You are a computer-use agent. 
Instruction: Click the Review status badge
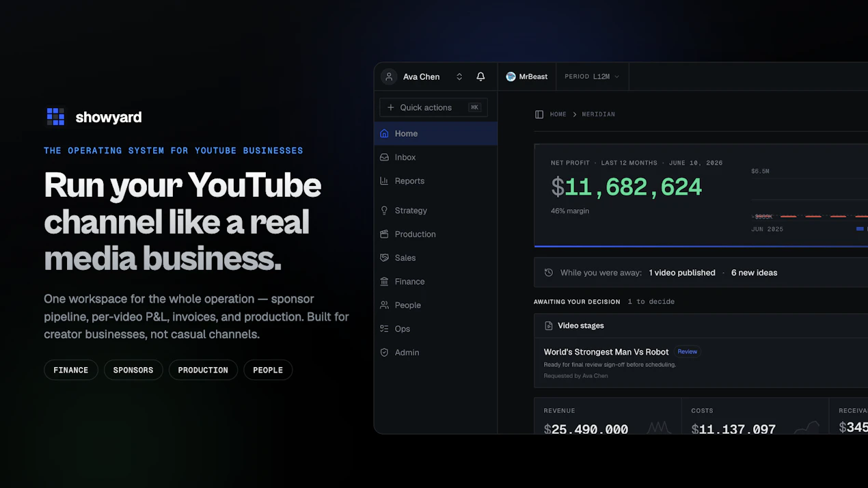tap(688, 352)
